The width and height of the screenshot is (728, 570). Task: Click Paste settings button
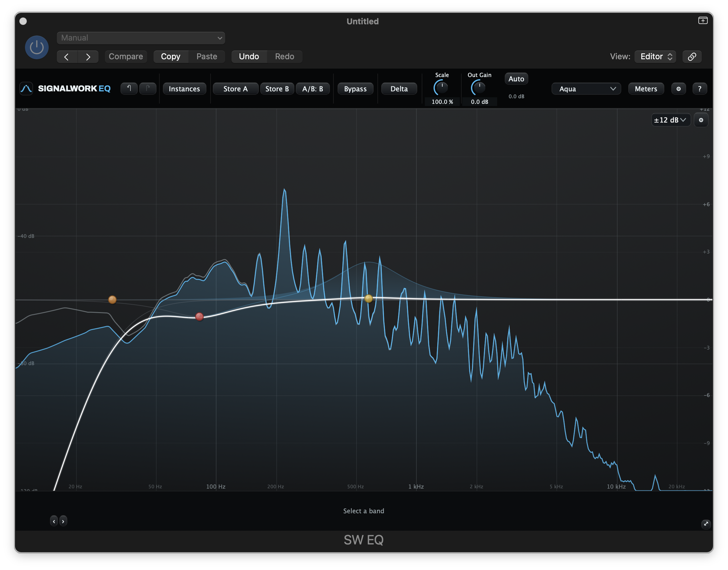pos(206,56)
